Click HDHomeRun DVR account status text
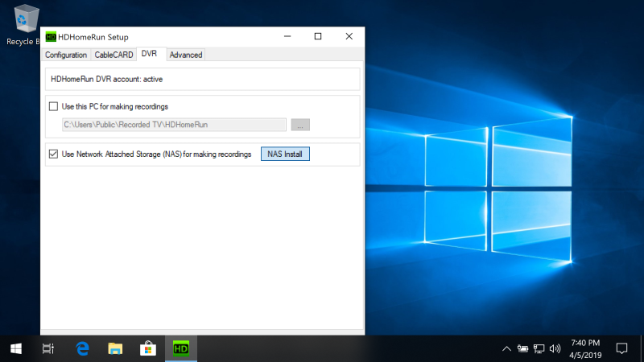 [107, 79]
